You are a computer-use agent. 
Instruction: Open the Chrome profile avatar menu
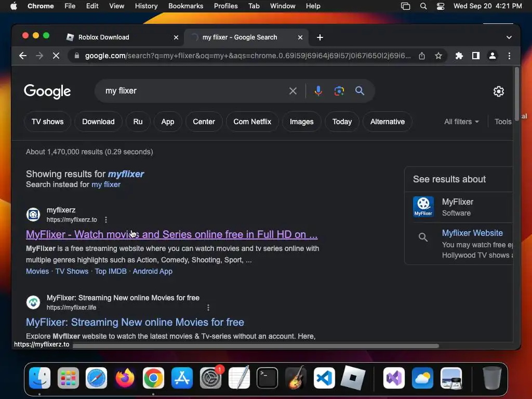[493, 56]
